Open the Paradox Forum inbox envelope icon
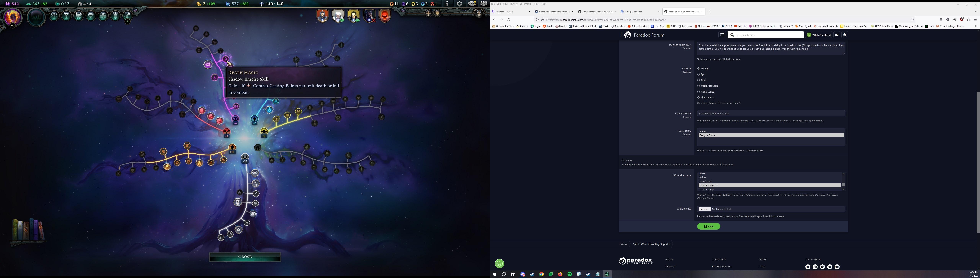The image size is (980, 278). [x=837, y=35]
